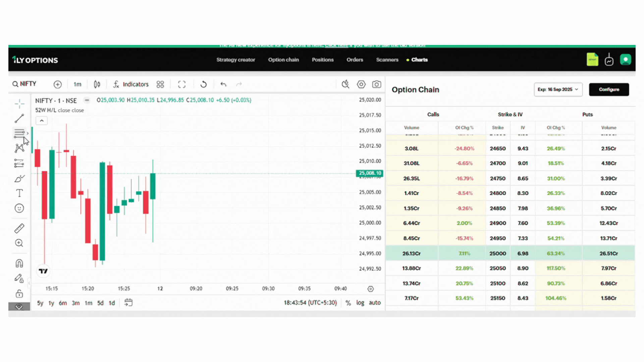Image resolution: width=644 pixels, height=362 pixels.
Task: Toggle log scale on price axis
Action: click(360, 303)
